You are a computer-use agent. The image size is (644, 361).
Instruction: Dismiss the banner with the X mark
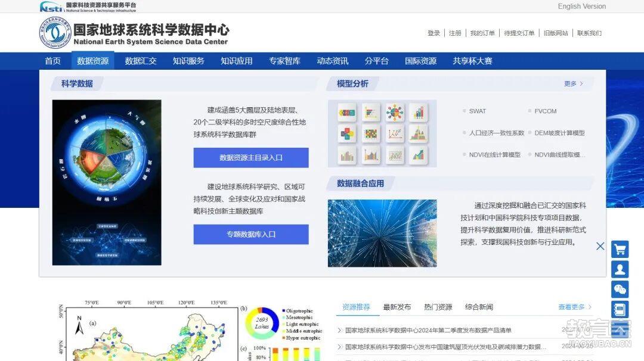coord(600,246)
